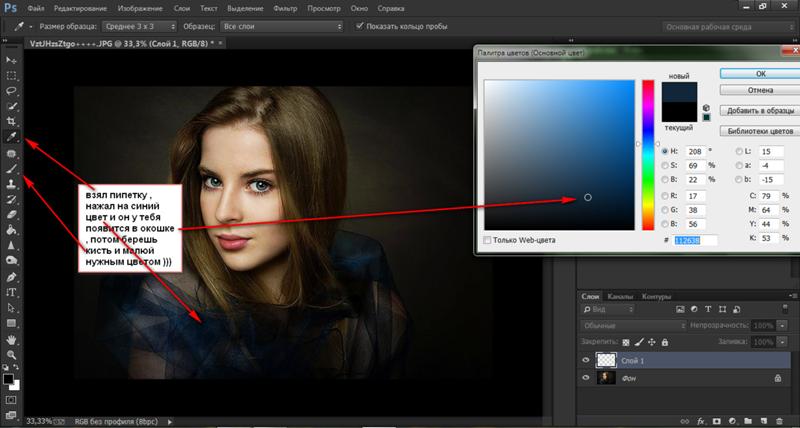Hide the 'Слой 1' layer eye
The width and height of the screenshot is (800, 428).
(x=586, y=359)
